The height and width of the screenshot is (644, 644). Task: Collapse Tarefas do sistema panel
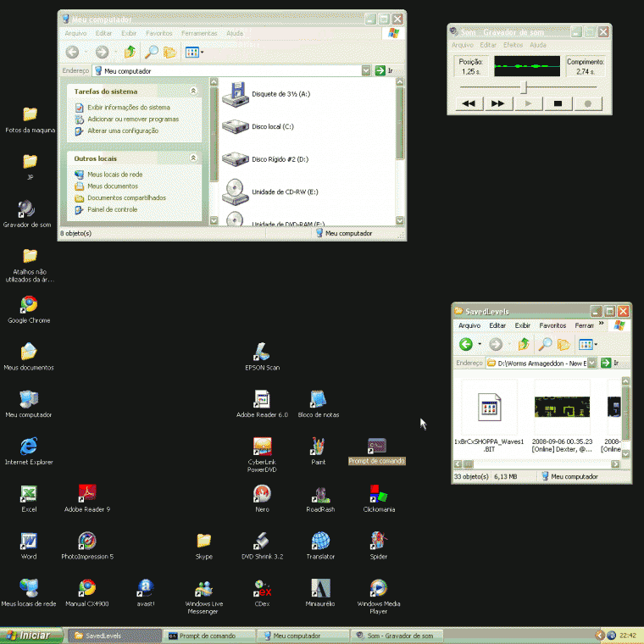(193, 91)
